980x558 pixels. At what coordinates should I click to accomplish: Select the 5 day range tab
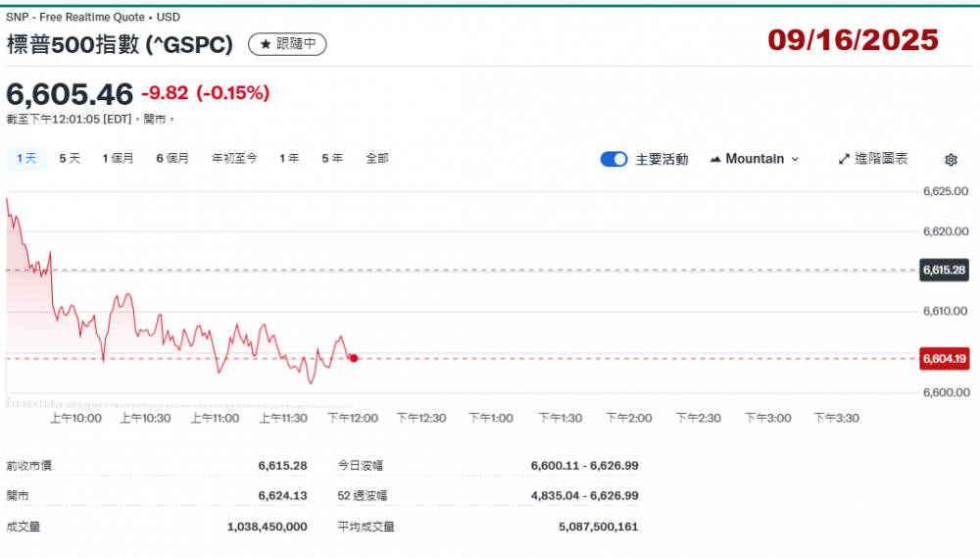point(70,158)
